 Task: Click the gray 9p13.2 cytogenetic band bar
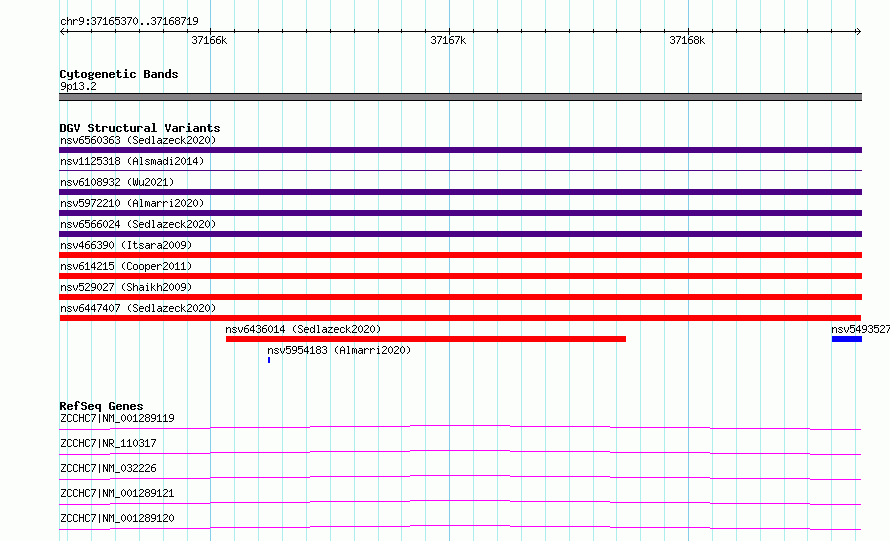(x=460, y=97)
